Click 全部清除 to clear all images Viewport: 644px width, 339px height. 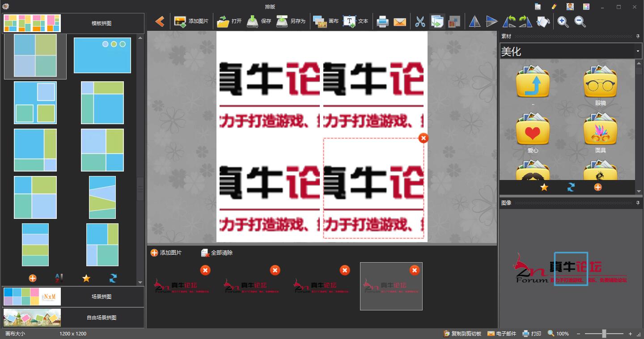coord(217,253)
